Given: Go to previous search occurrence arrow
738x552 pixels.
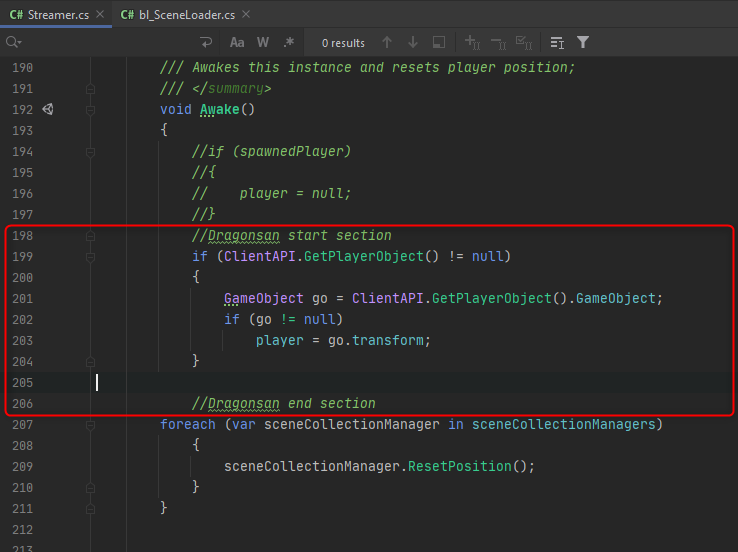Looking at the screenshot, I should 387,43.
